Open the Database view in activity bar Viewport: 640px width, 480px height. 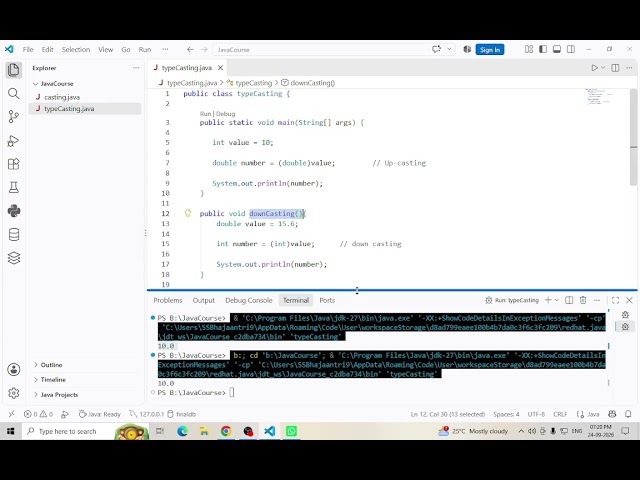[x=13, y=235]
